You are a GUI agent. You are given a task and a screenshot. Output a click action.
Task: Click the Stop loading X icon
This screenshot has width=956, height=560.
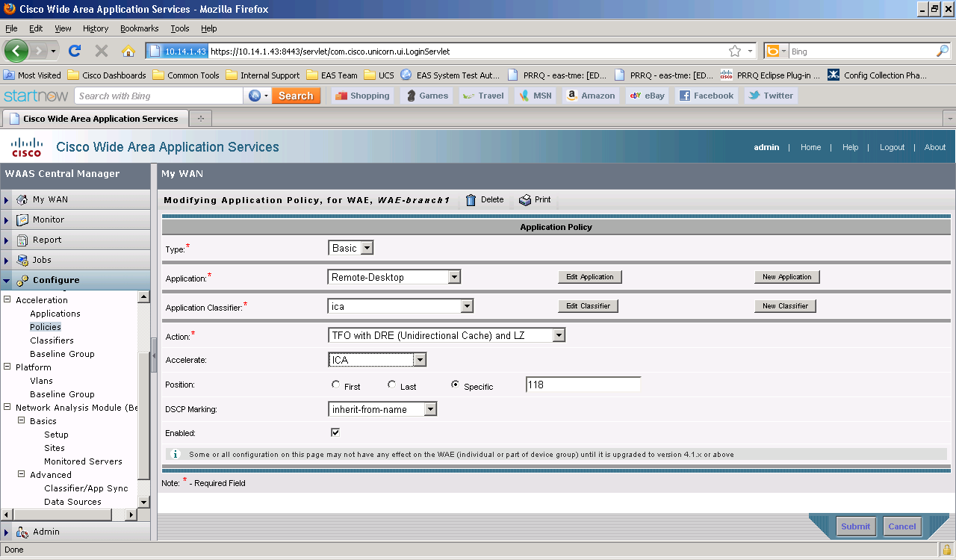point(102,51)
